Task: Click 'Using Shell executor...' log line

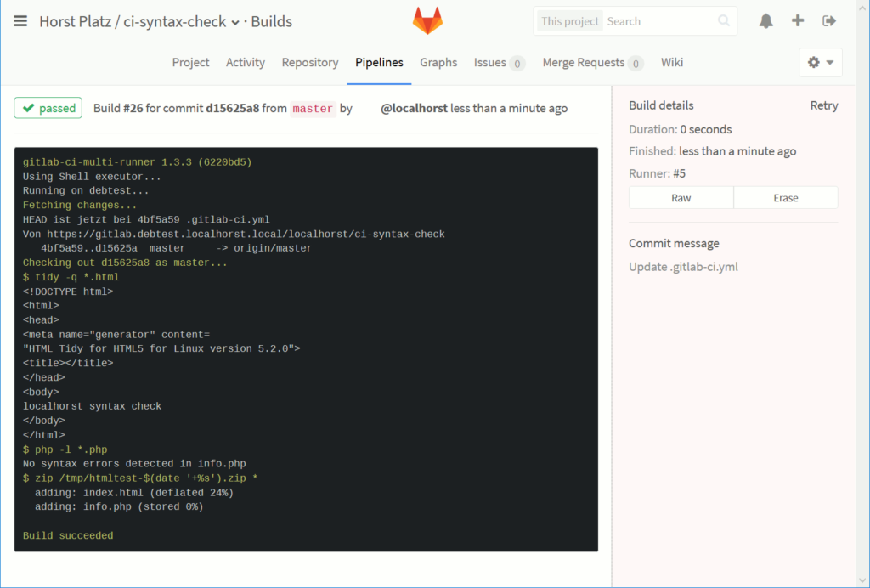Action: [92, 177]
